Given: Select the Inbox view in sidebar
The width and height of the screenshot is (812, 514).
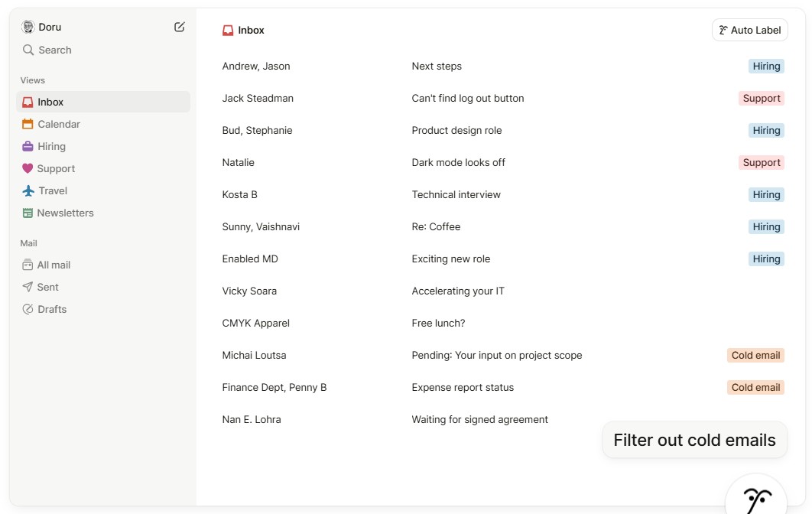Looking at the screenshot, I should coord(50,102).
